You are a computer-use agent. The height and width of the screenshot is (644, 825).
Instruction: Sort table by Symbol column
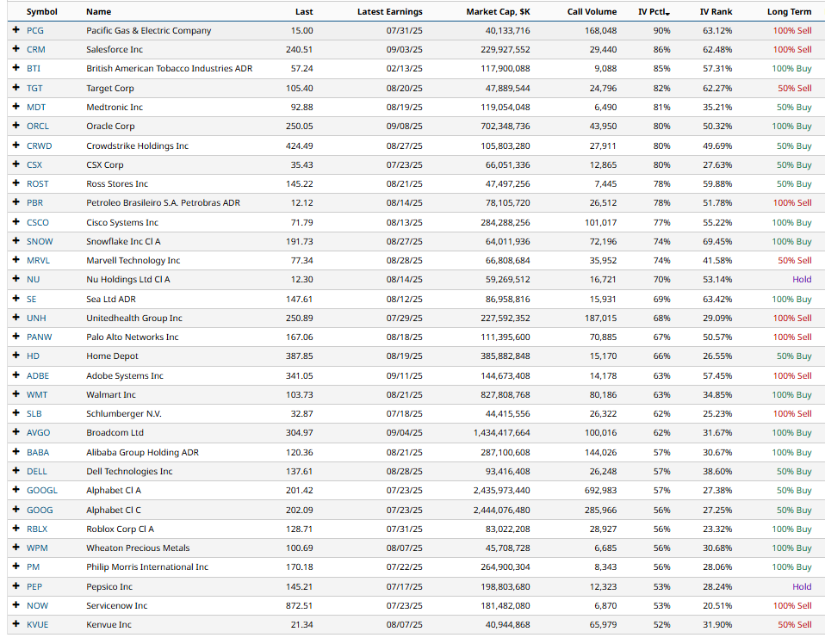[x=42, y=11]
